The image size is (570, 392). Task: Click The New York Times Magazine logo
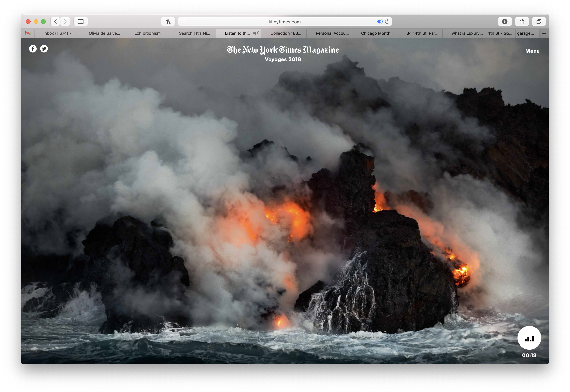[283, 50]
